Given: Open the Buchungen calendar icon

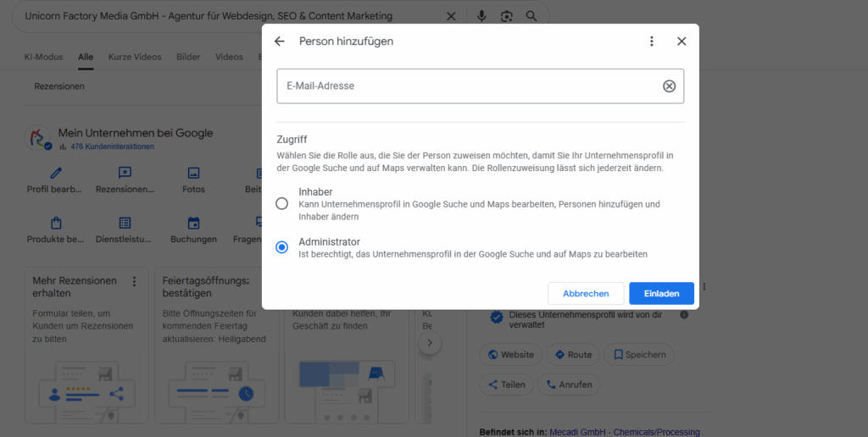Looking at the screenshot, I should tap(193, 224).
